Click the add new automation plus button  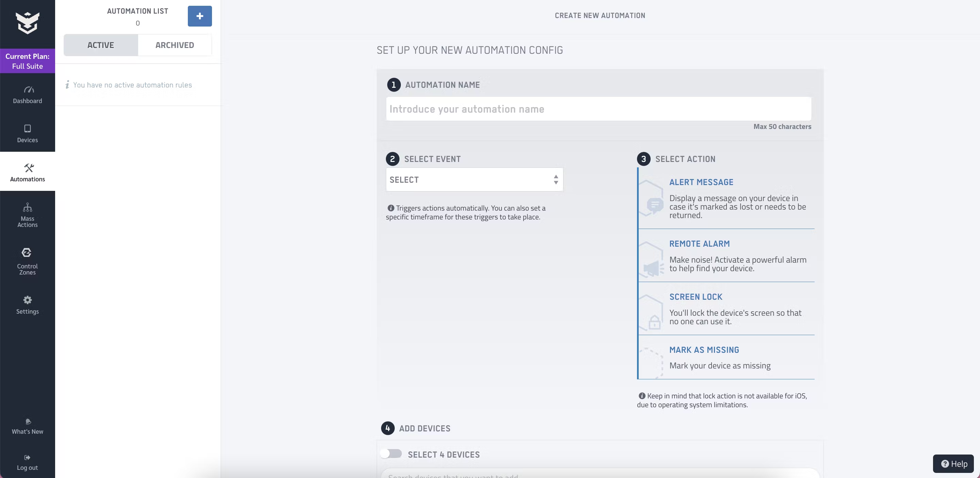[199, 16]
